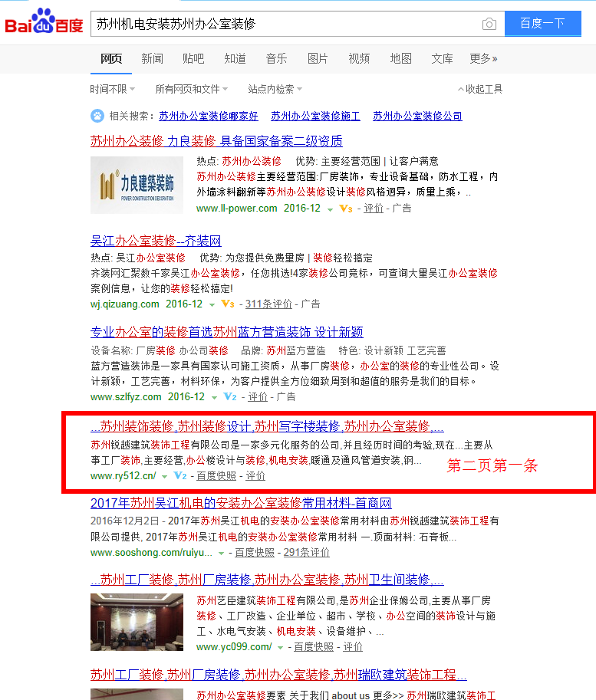
Task: Open result 专业办公室的装修首选苏州蓝方营造装饰
Action: pos(226,332)
